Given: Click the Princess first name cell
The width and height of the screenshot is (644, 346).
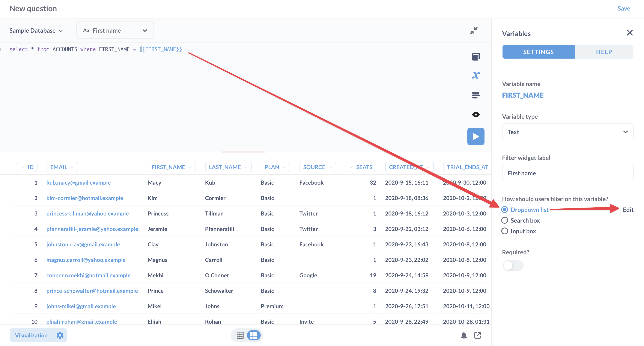Looking at the screenshot, I should pyautogui.click(x=158, y=213).
